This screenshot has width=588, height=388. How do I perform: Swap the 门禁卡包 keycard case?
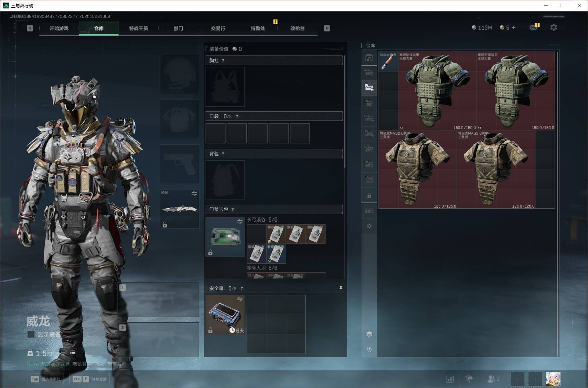[x=240, y=221]
